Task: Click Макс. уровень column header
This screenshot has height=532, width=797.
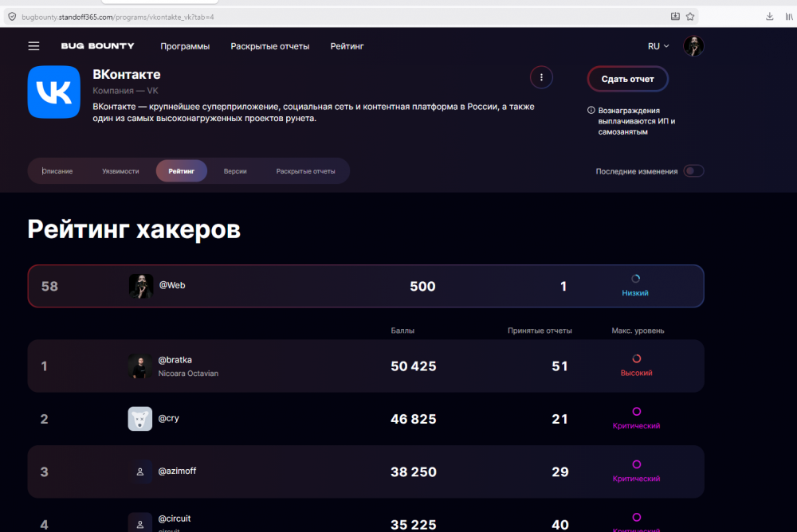Action: click(x=638, y=331)
